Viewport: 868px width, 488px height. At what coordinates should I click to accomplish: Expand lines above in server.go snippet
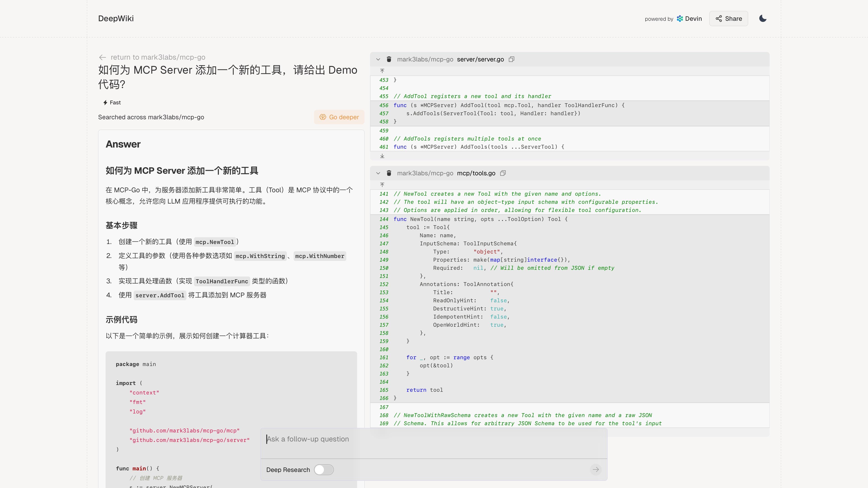382,71
